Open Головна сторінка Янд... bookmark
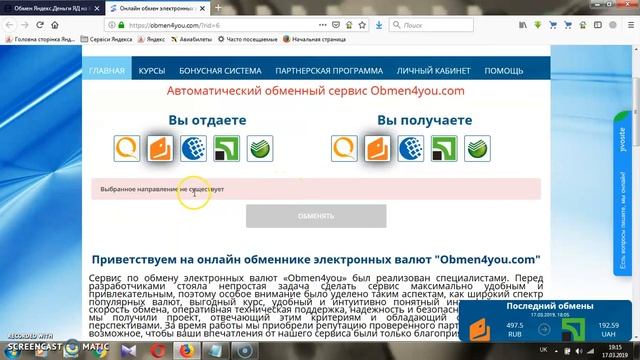The height and width of the screenshot is (360, 640). point(40,39)
